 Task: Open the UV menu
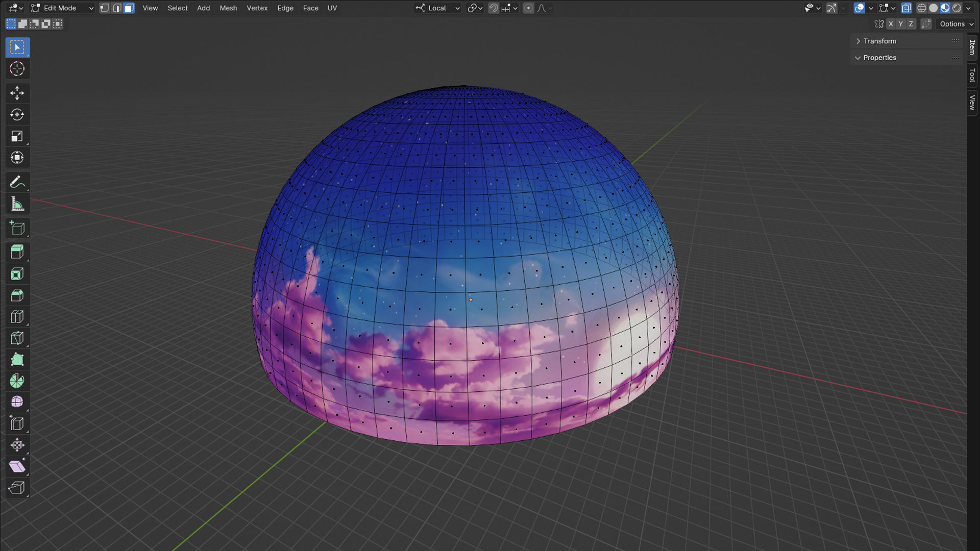tap(332, 8)
